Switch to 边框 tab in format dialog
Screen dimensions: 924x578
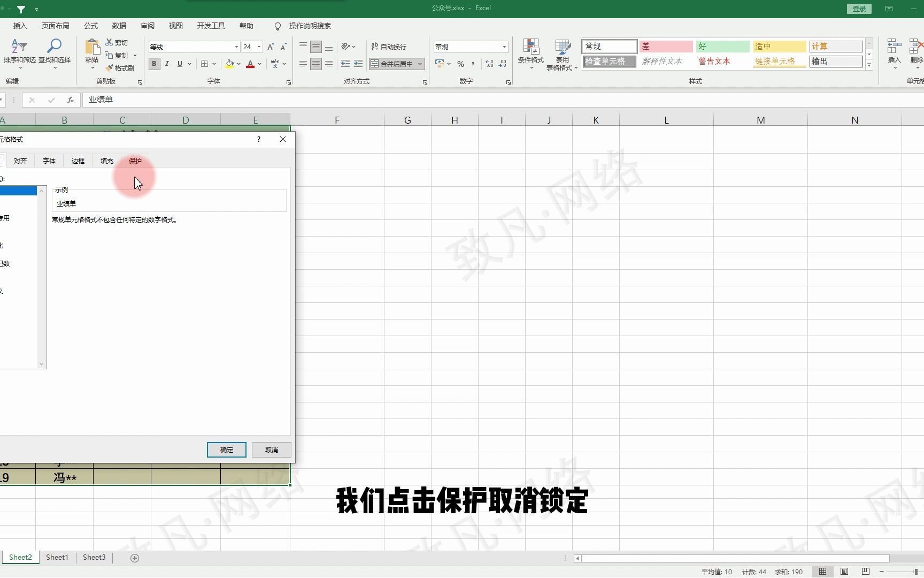(78, 161)
